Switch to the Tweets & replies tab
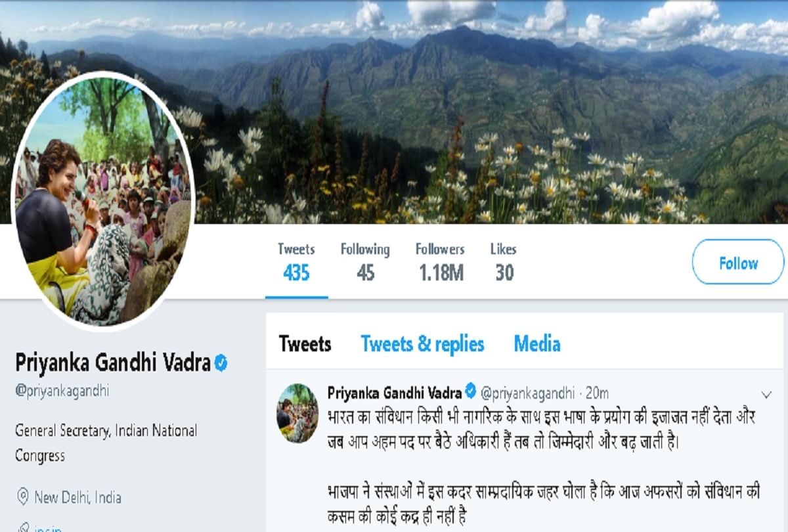 pyautogui.click(x=422, y=344)
